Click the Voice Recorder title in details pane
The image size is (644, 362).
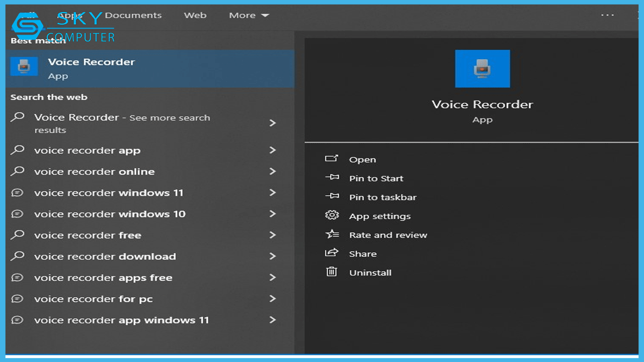tap(482, 105)
